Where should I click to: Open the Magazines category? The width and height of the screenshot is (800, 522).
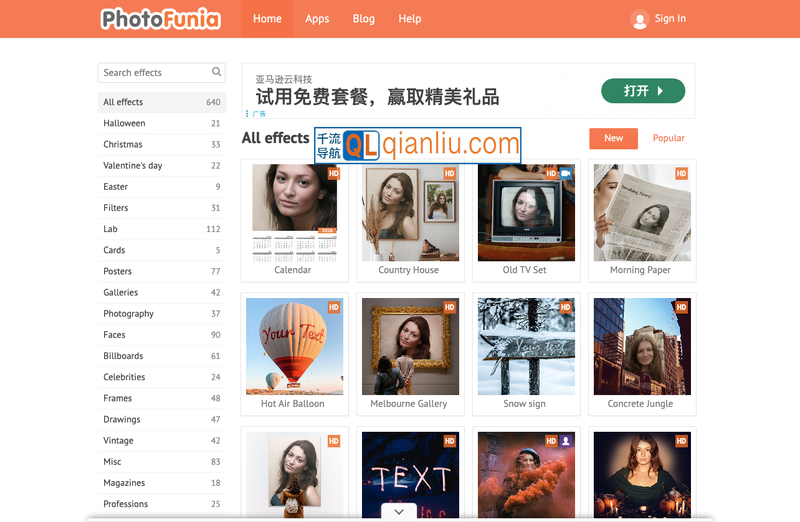pyautogui.click(x=162, y=483)
